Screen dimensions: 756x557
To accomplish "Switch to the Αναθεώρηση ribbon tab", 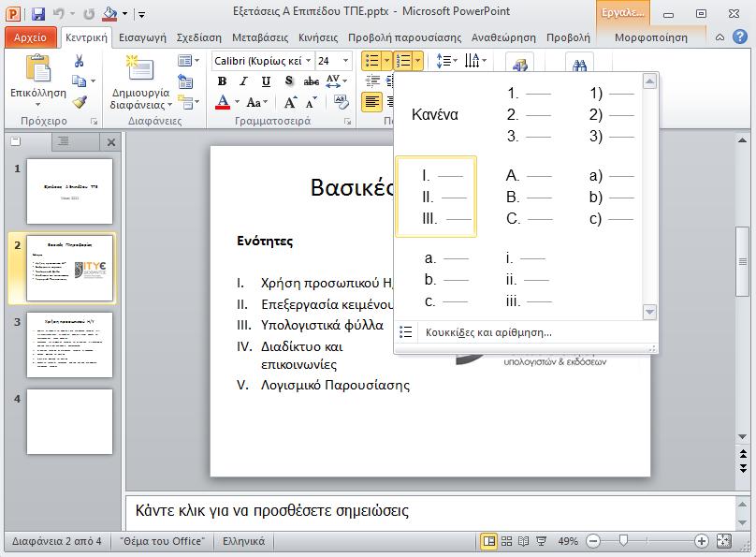I will click(x=503, y=37).
